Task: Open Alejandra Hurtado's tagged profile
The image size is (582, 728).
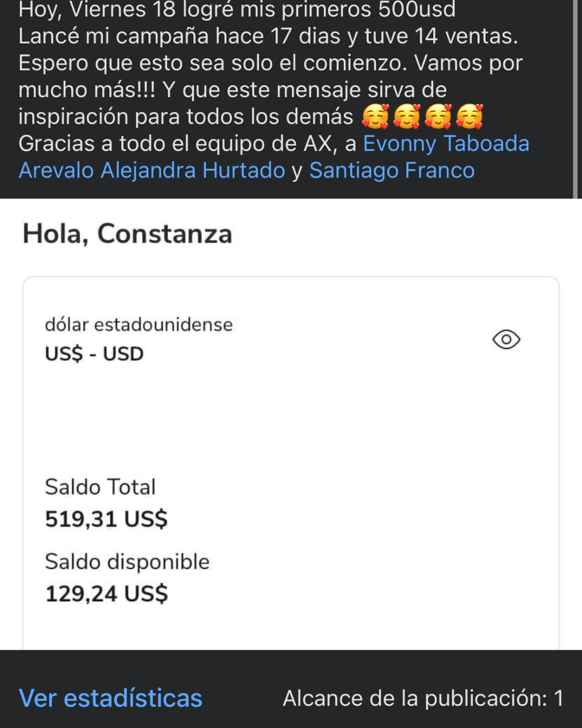Action: [192, 171]
